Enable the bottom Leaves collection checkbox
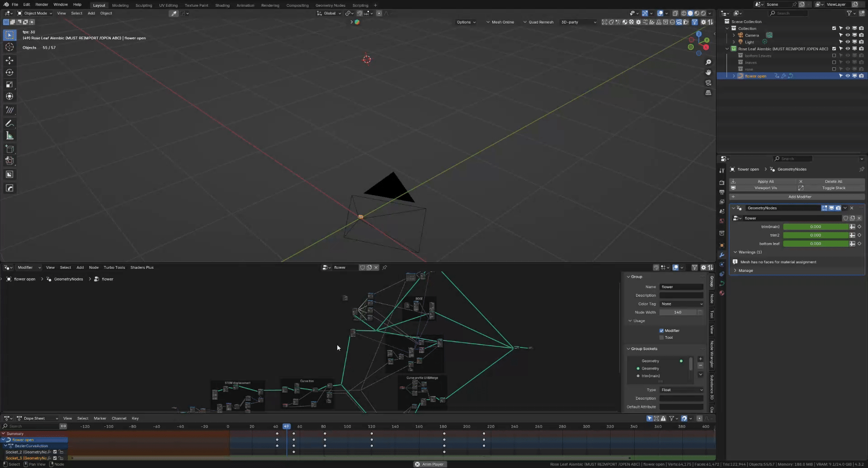The height and width of the screenshot is (468, 868). point(834,56)
